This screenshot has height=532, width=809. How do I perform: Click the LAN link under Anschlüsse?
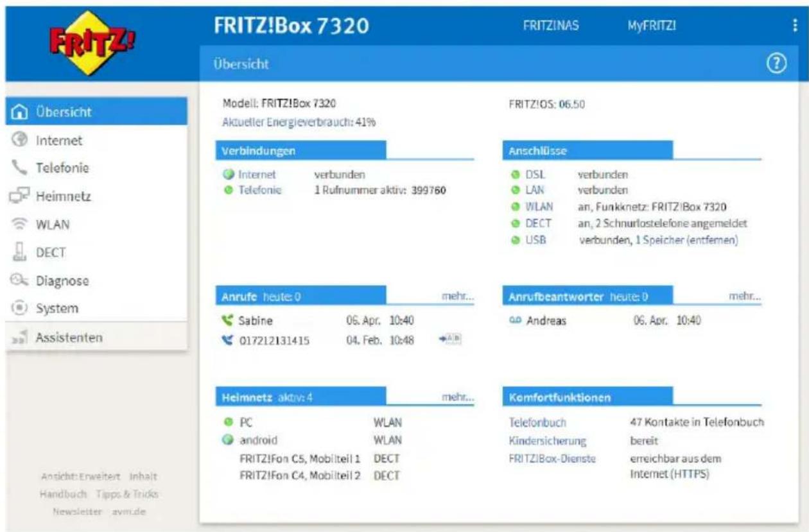[x=535, y=191]
